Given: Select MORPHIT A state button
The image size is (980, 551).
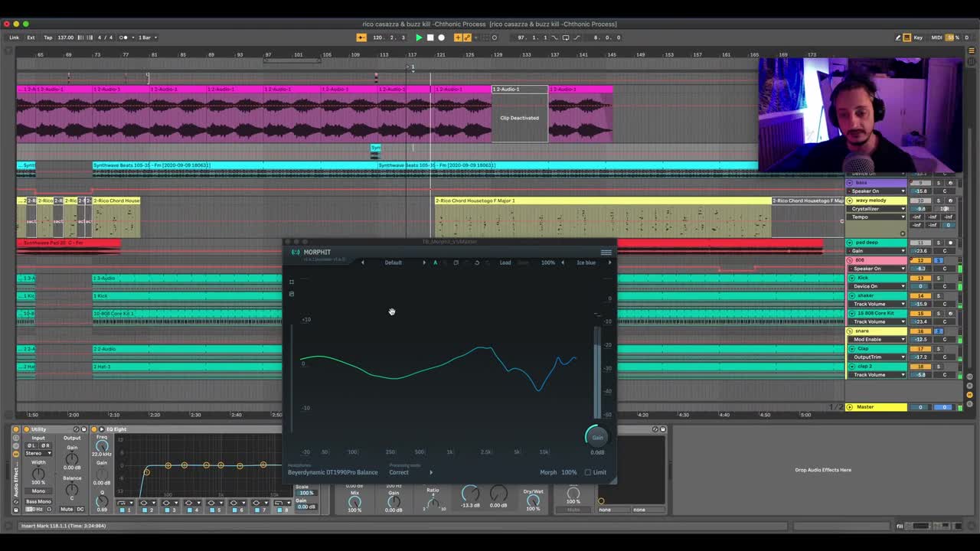Looking at the screenshot, I should click(x=436, y=262).
